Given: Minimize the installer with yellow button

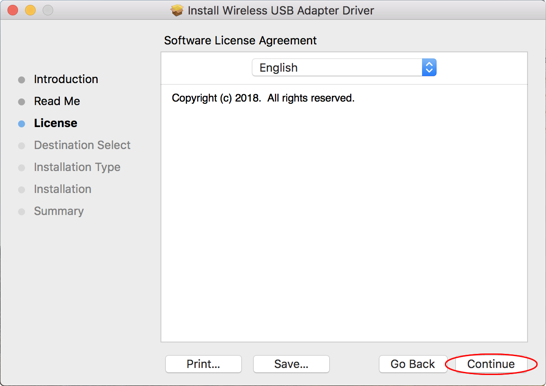Looking at the screenshot, I should (x=30, y=10).
